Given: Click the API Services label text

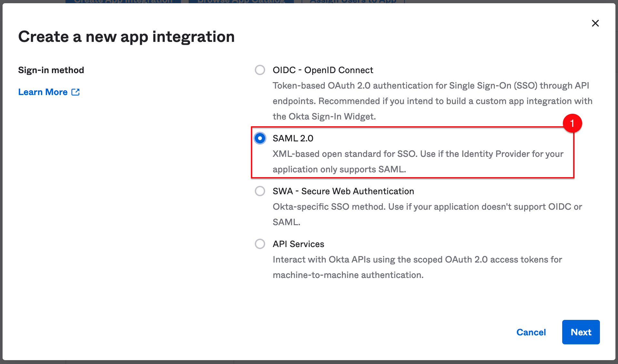Looking at the screenshot, I should 298,244.
